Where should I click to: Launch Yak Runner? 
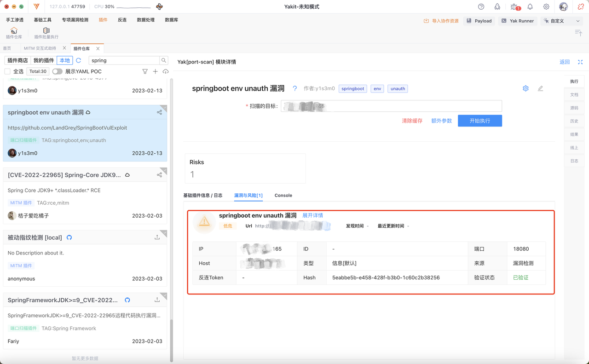coord(518,21)
